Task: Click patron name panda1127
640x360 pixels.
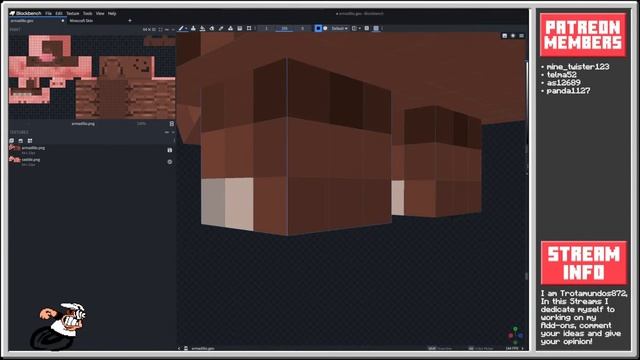Action: pos(568,91)
